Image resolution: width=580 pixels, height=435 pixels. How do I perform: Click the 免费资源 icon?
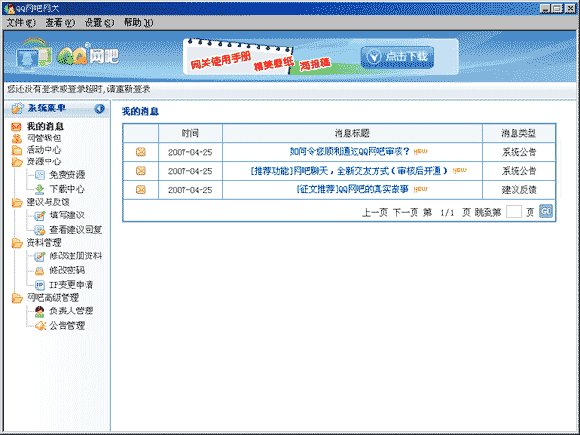[40, 175]
